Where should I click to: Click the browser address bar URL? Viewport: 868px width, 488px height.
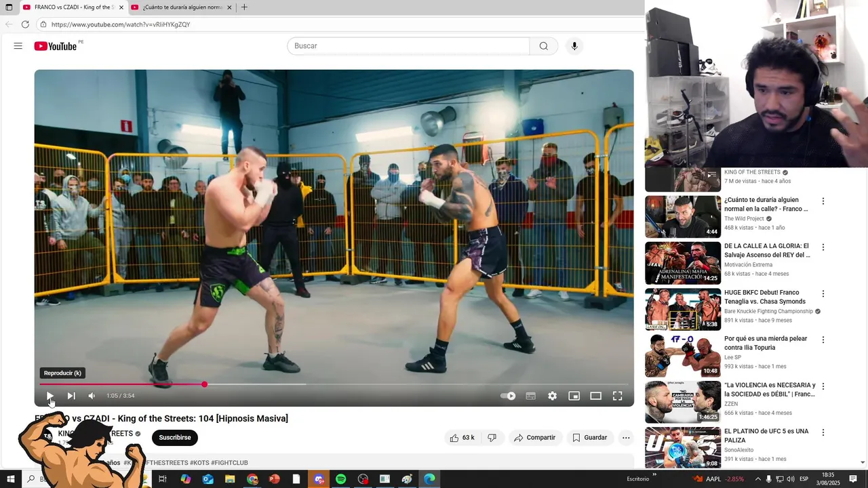(x=121, y=24)
